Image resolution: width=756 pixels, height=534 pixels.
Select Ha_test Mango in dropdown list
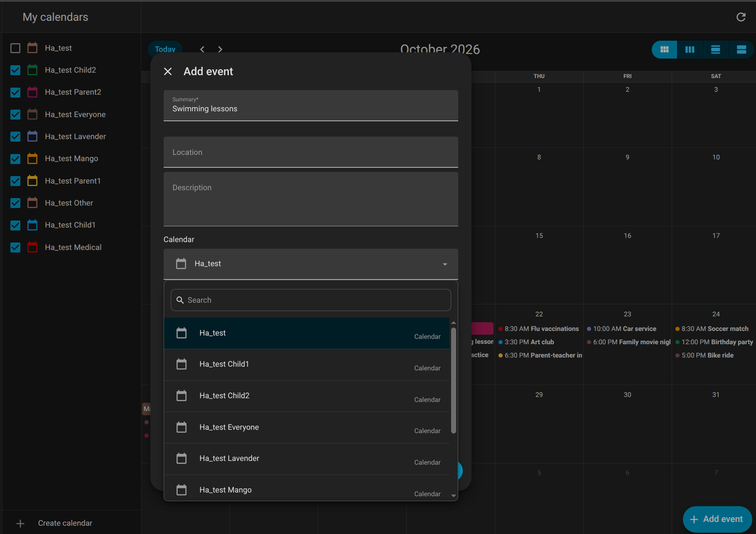307,488
